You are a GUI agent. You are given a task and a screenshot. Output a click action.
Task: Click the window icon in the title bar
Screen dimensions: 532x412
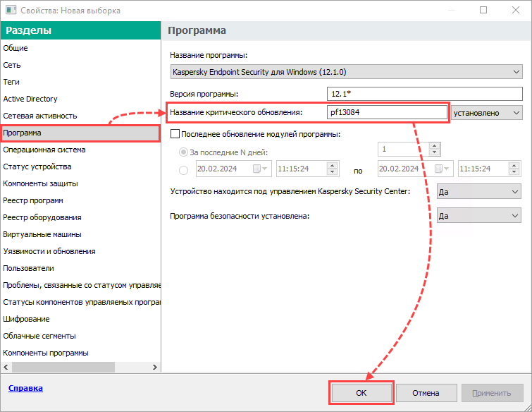click(x=11, y=10)
